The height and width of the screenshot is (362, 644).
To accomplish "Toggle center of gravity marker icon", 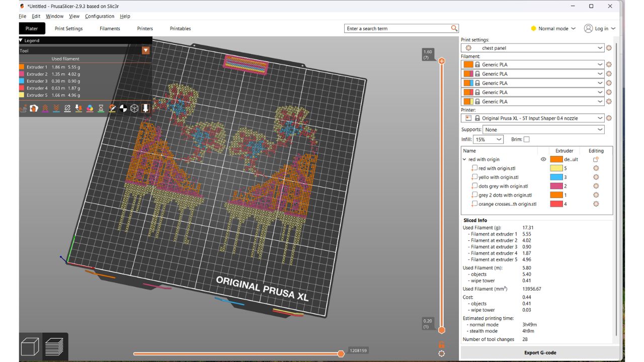I will coord(123,108).
